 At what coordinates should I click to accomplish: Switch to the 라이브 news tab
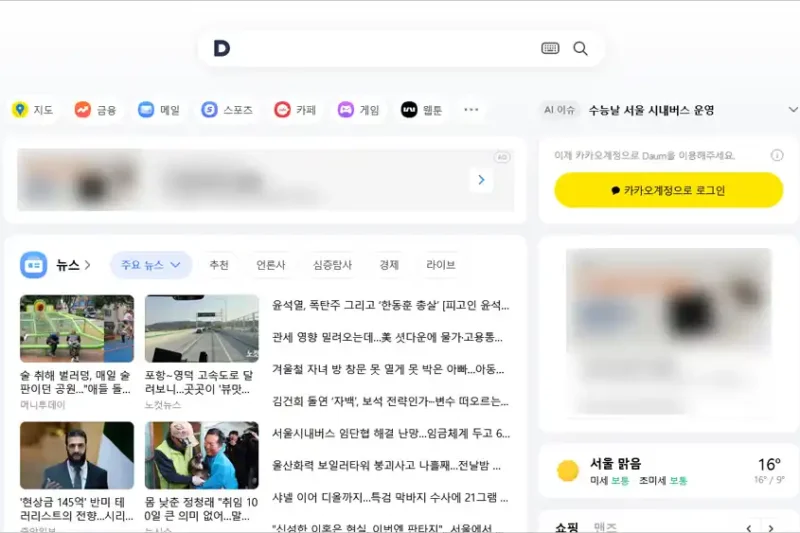click(441, 265)
